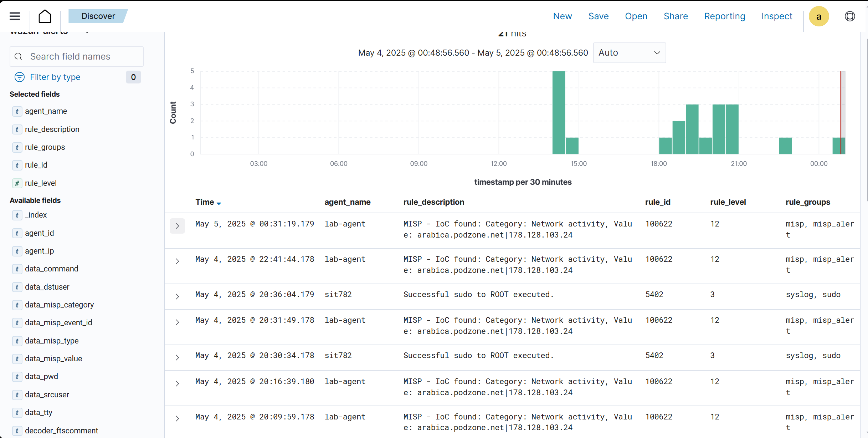The image size is (868, 438).
Task: Click the type icon beside rule_id
Action: coord(17,165)
